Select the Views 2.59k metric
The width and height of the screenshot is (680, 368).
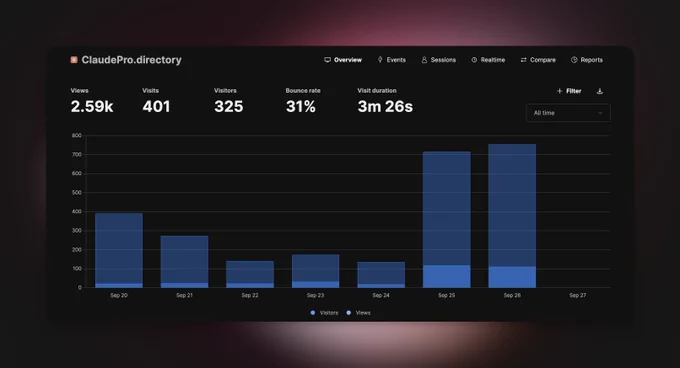(92, 101)
